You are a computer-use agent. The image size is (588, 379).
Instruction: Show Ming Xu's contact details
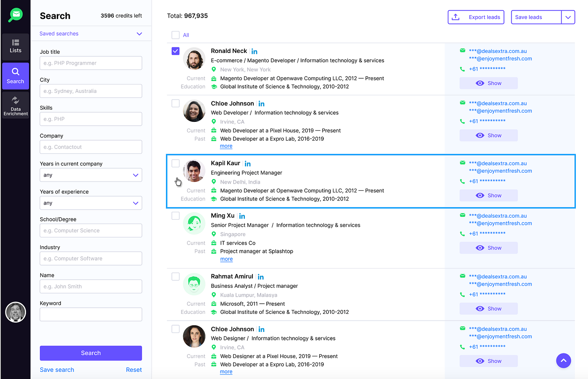[488, 248]
